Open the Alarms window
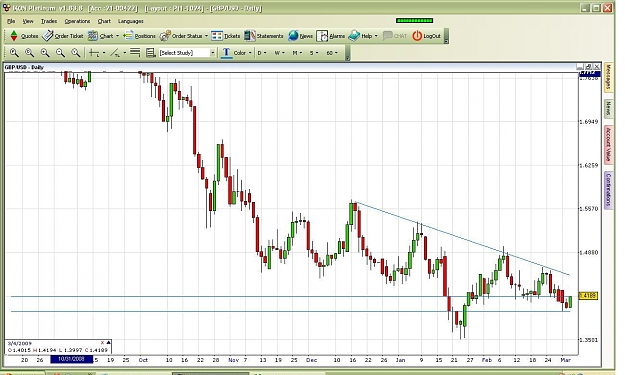 (330, 36)
